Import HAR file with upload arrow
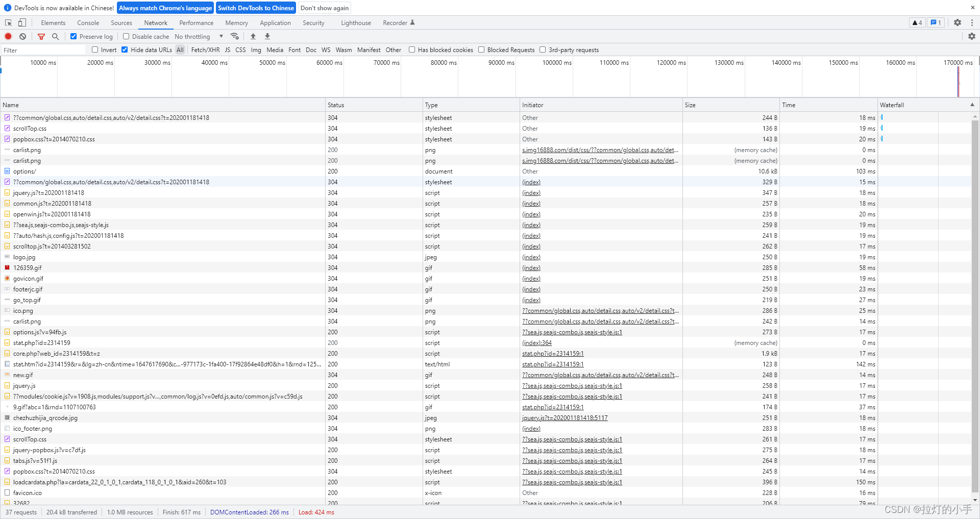 (x=253, y=36)
